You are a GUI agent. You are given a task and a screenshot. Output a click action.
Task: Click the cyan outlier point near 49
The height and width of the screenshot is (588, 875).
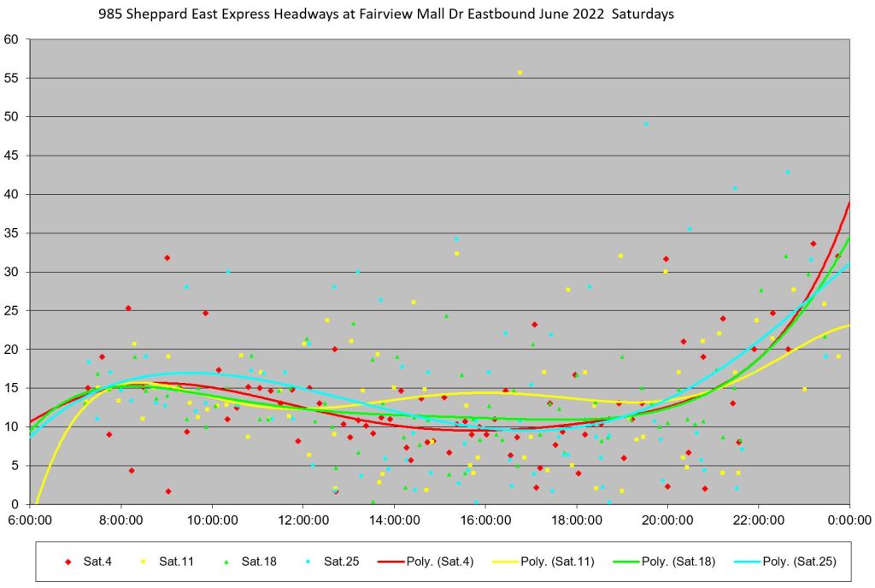coord(646,124)
